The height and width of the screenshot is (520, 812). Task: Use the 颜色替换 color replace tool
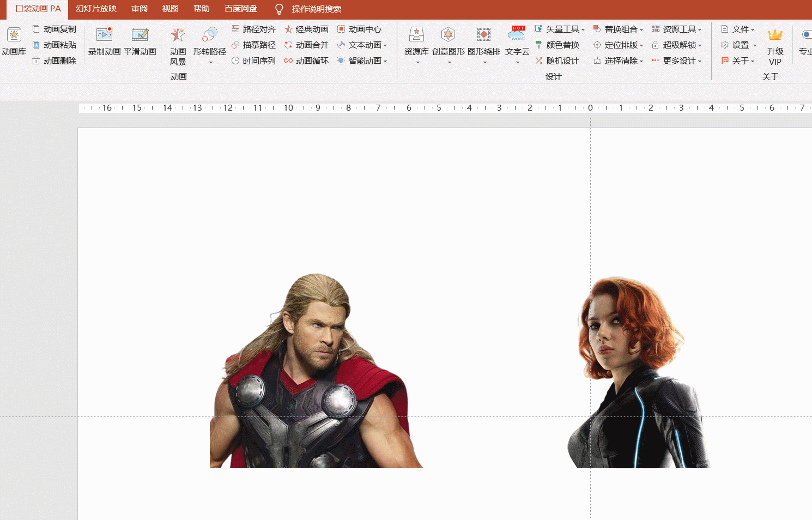pyautogui.click(x=557, y=45)
